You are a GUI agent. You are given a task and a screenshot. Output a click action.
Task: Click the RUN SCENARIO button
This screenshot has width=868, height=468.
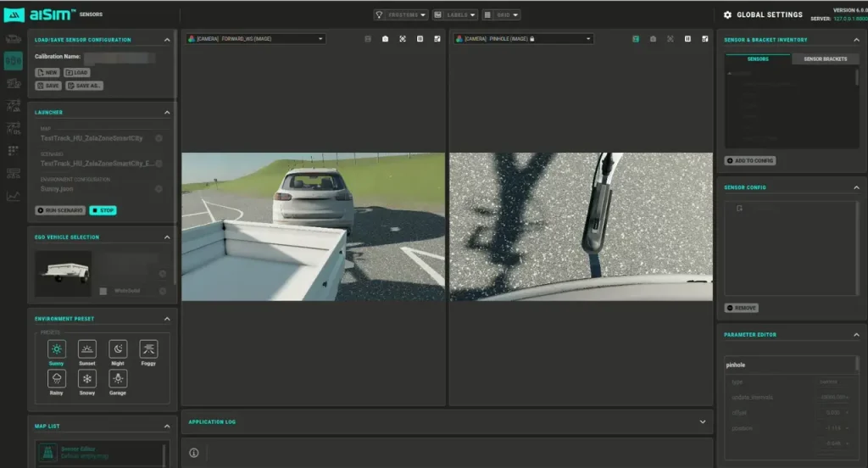click(60, 210)
